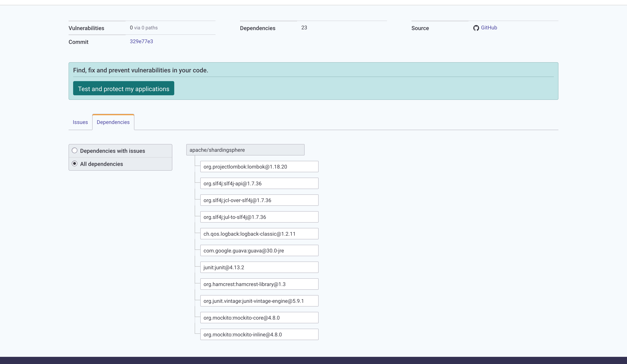Click the GitHub icon next to Source
The image size is (627, 364).
click(476, 28)
